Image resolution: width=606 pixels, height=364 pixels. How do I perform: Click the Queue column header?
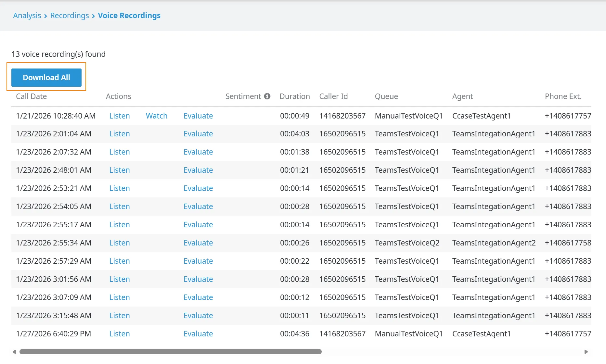pyautogui.click(x=386, y=96)
